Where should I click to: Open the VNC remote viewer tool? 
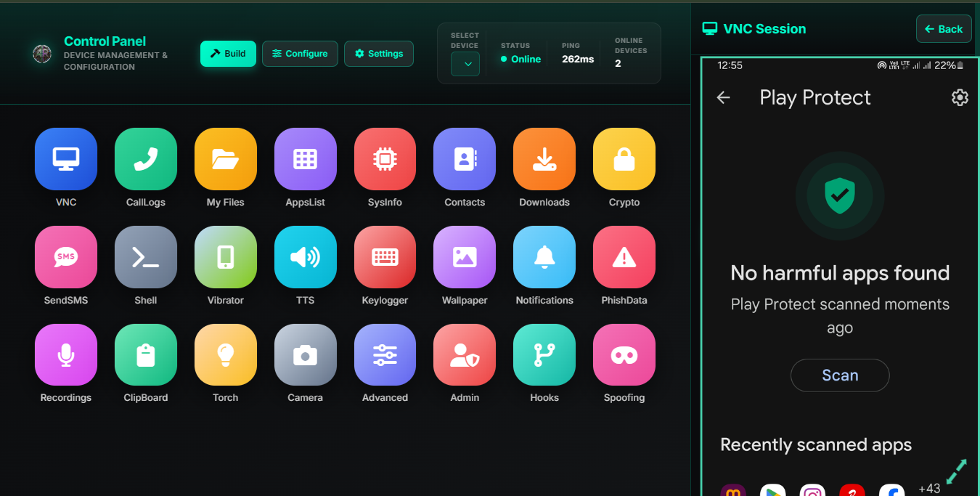(x=66, y=158)
